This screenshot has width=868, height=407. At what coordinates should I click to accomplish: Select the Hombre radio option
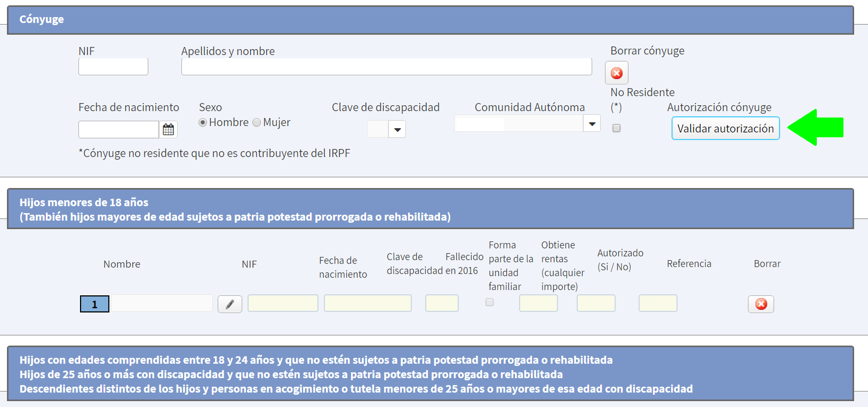(x=203, y=122)
